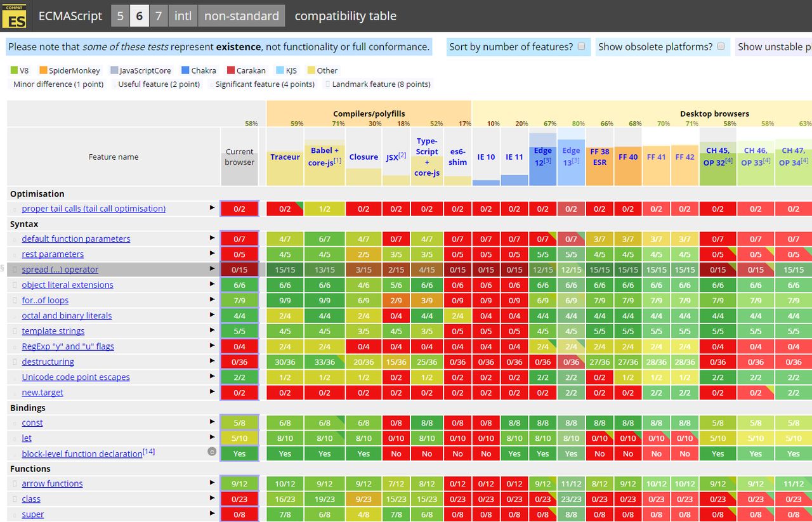Expand the destructuring row arrow
Viewport: 812px width, 522px height.
coord(213,360)
